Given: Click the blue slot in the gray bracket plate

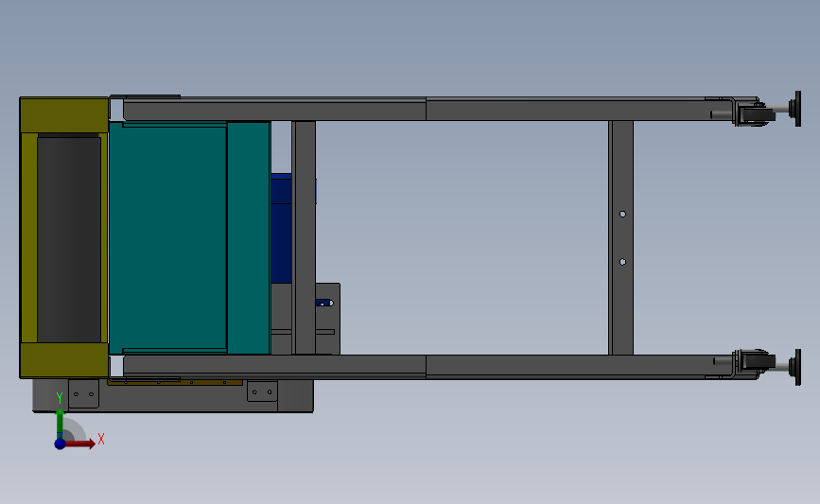Looking at the screenshot, I should [324, 303].
